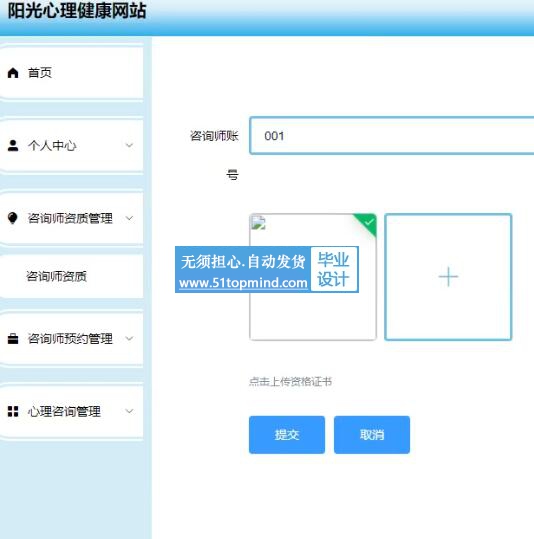Click the 取消 cancel button

click(x=372, y=435)
